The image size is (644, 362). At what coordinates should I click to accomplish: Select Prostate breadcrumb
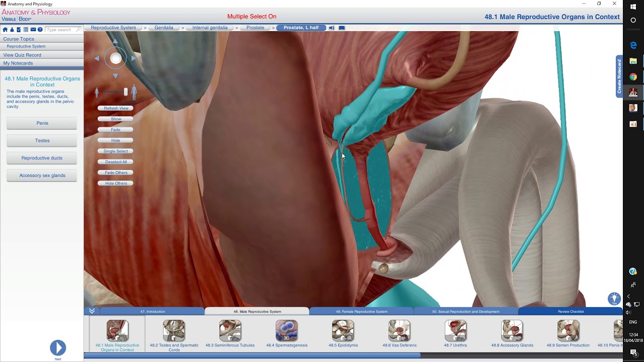tap(255, 28)
